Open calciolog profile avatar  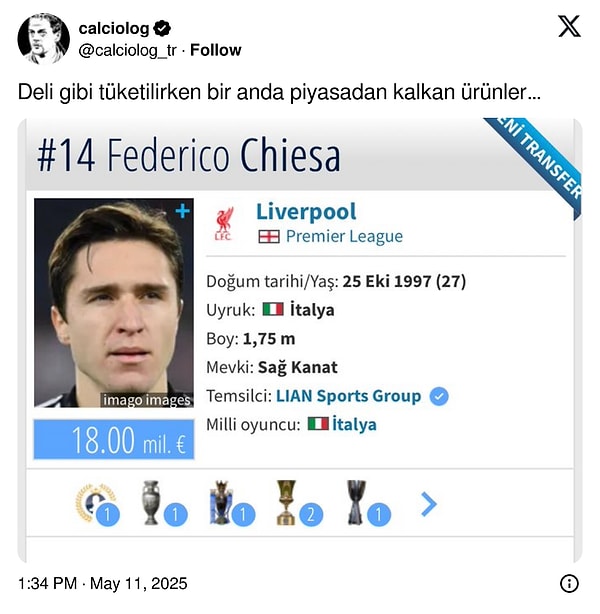tap(43, 38)
